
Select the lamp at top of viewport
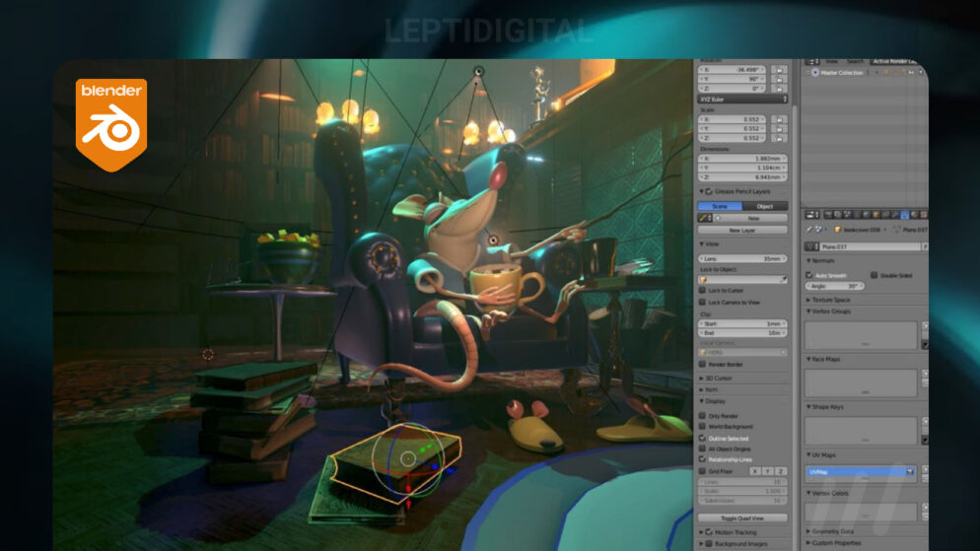(x=479, y=72)
